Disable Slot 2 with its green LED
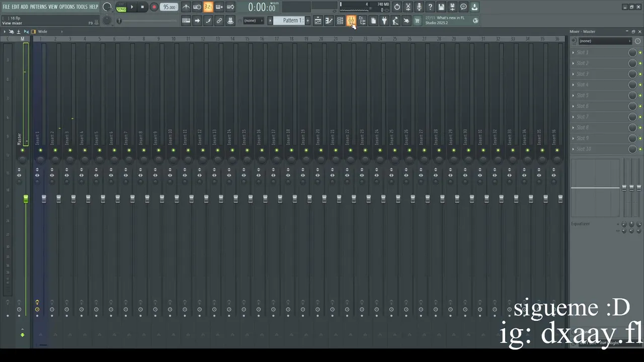The image size is (644, 362). pos(640,63)
